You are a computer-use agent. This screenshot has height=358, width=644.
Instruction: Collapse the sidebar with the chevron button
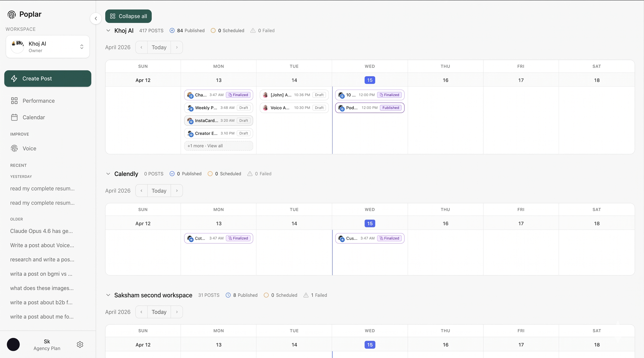96,18
